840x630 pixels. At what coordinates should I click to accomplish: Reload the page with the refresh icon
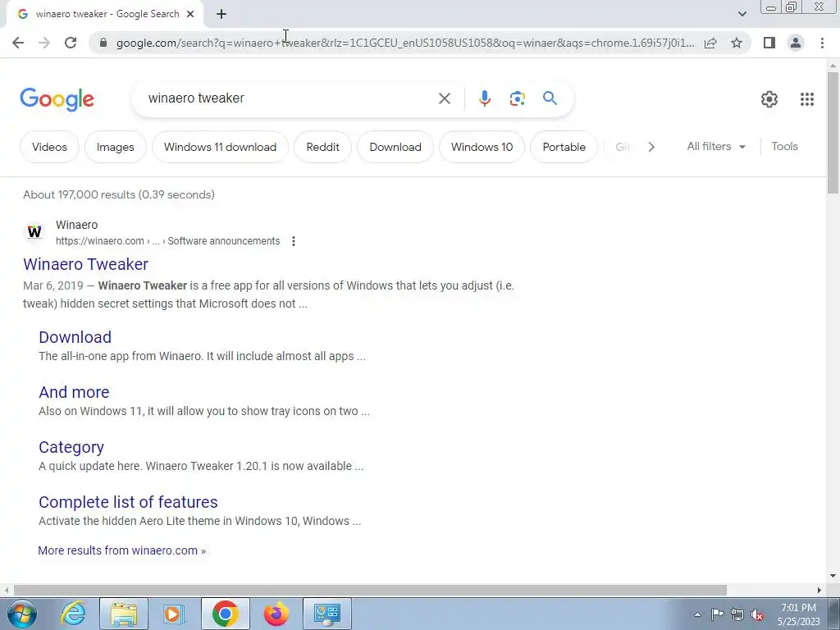[71, 43]
